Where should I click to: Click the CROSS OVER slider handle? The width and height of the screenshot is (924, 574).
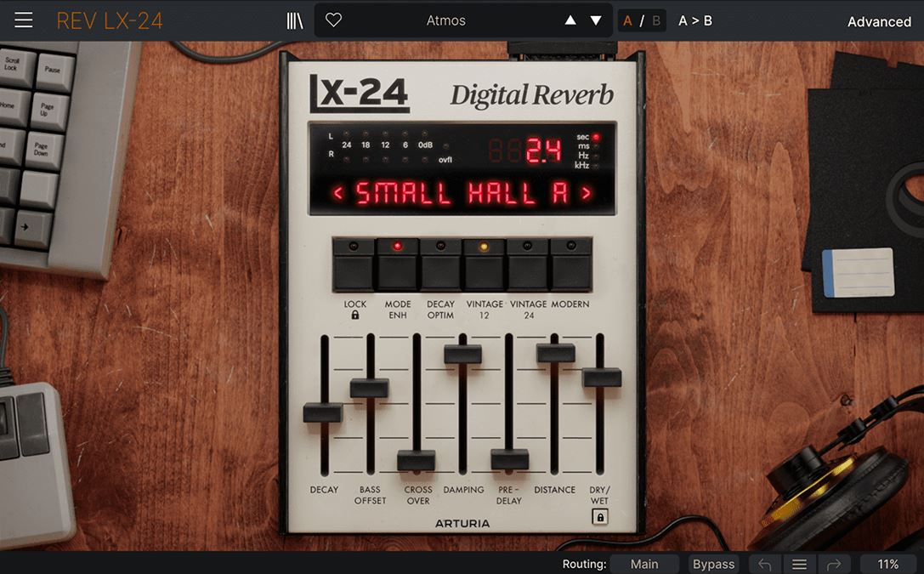(x=416, y=460)
